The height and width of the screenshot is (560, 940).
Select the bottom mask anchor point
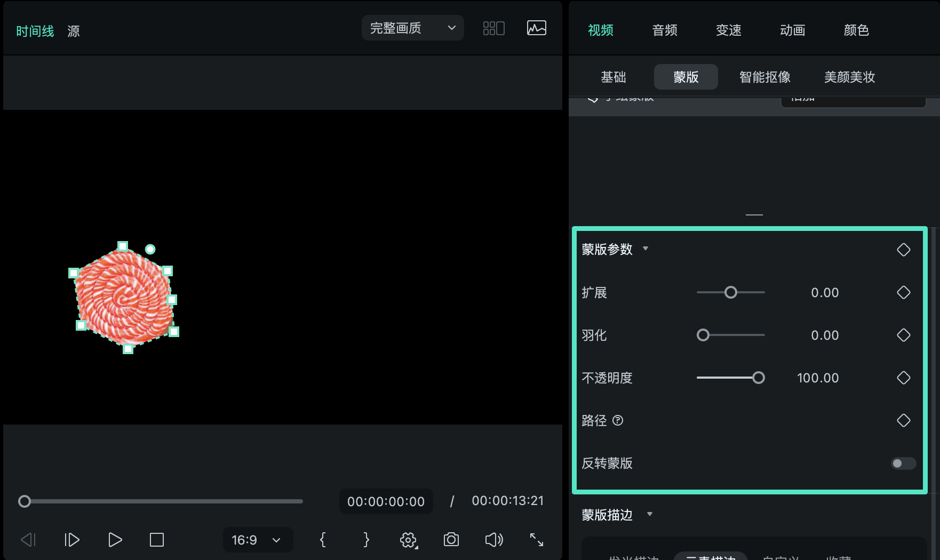[x=128, y=349]
